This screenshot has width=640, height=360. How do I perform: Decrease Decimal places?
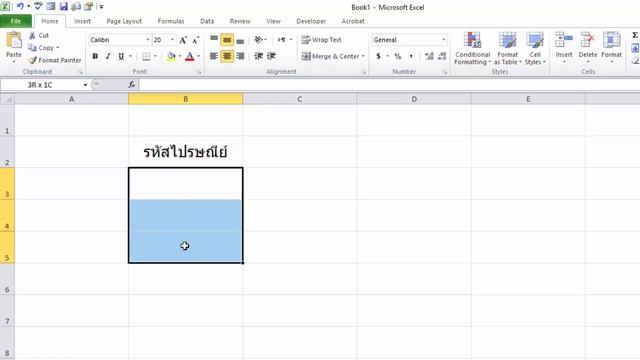click(442, 56)
